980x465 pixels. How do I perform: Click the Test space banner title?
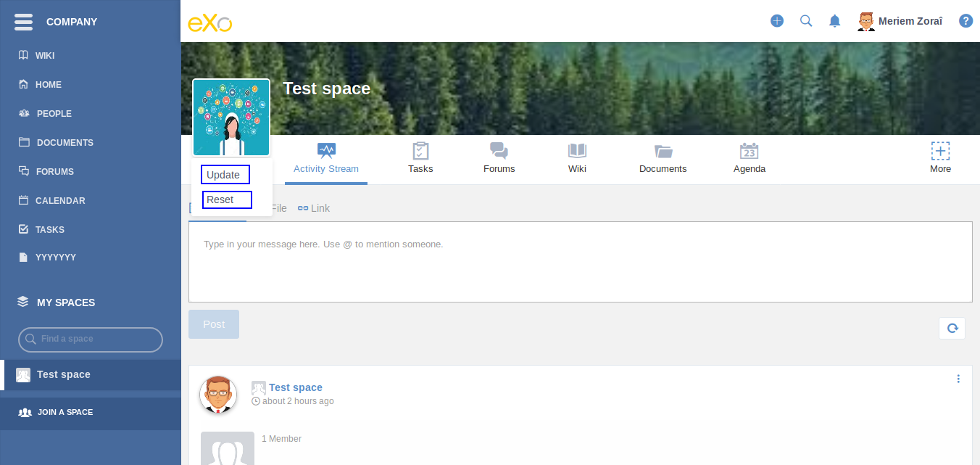(326, 89)
